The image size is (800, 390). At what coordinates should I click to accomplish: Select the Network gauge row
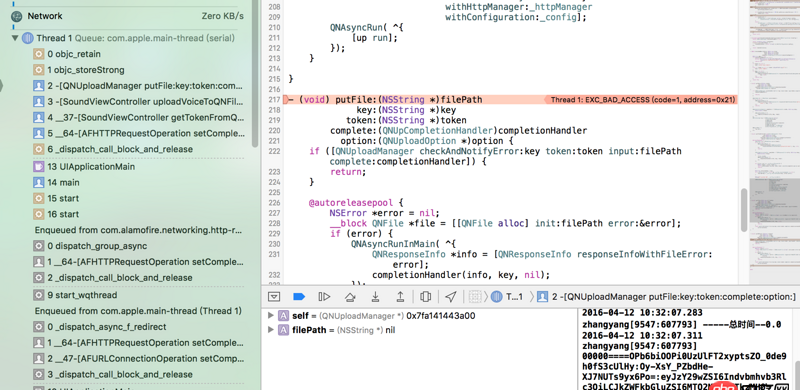point(128,16)
